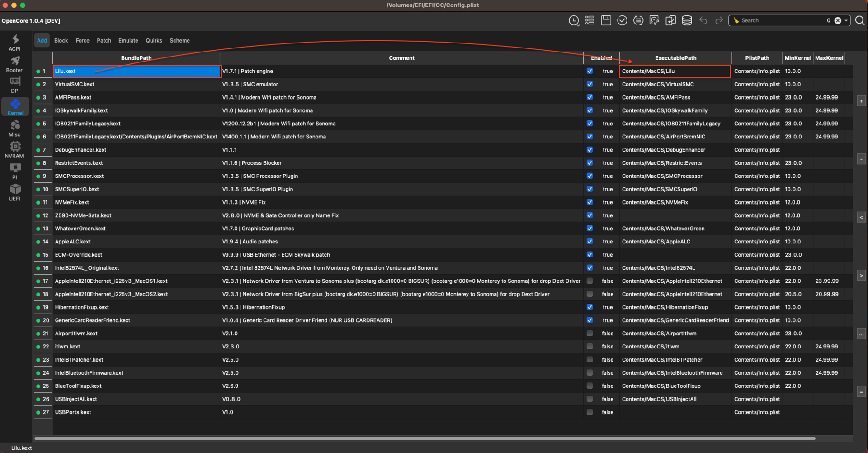Switch to the Force tab

[x=83, y=40]
